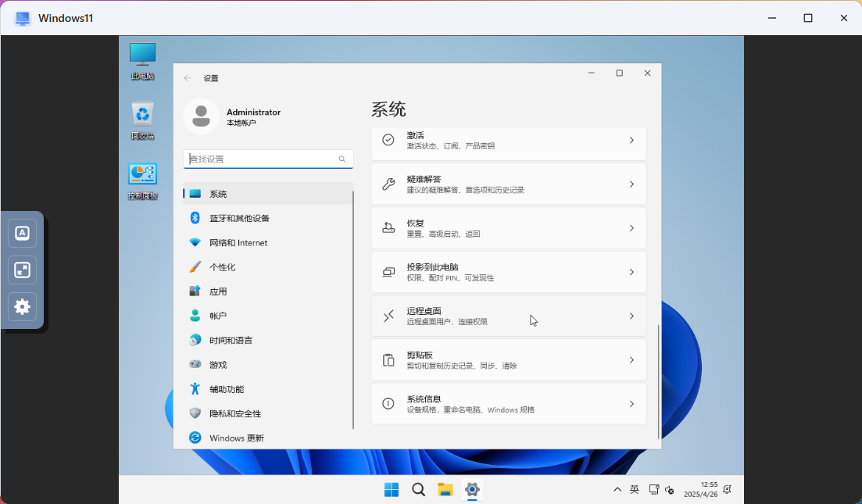Open 辅助功能 in sidebar
862x504 pixels.
[x=268, y=389]
